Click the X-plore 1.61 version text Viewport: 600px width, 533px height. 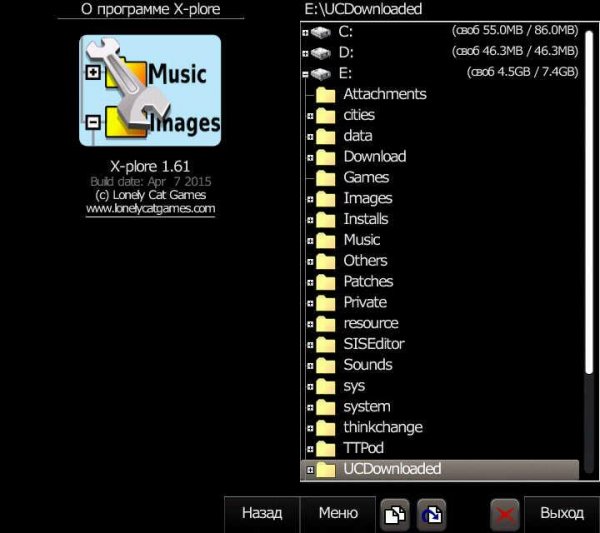point(150,166)
